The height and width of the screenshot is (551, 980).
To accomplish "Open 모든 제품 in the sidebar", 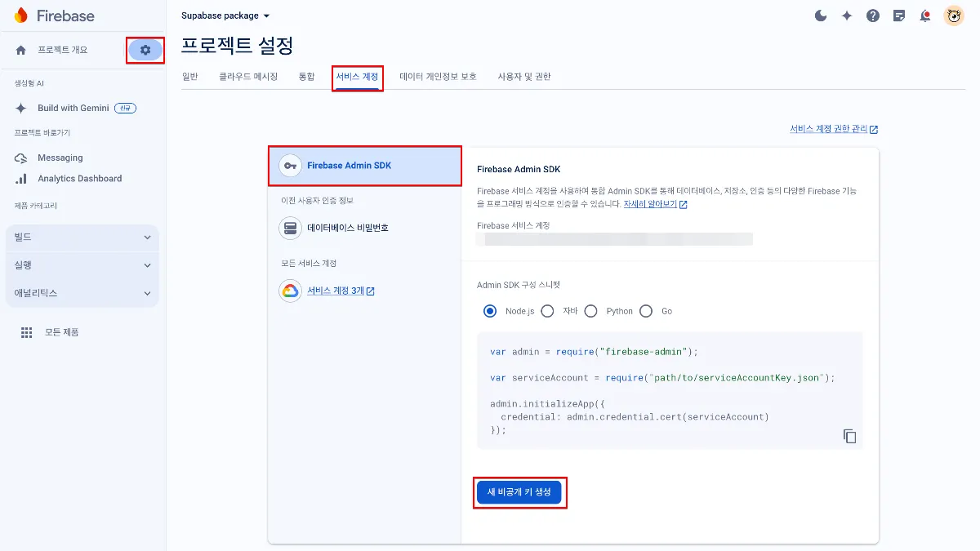I will (x=61, y=332).
